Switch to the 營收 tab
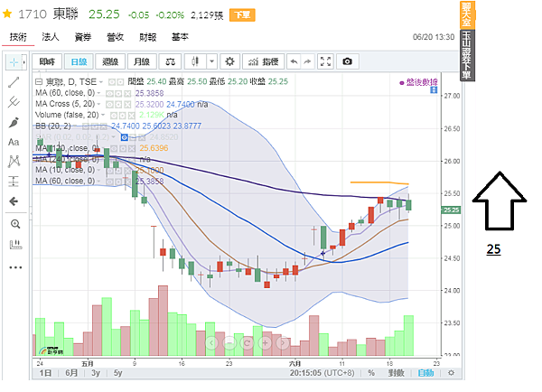The image size is (542, 392). tap(115, 37)
